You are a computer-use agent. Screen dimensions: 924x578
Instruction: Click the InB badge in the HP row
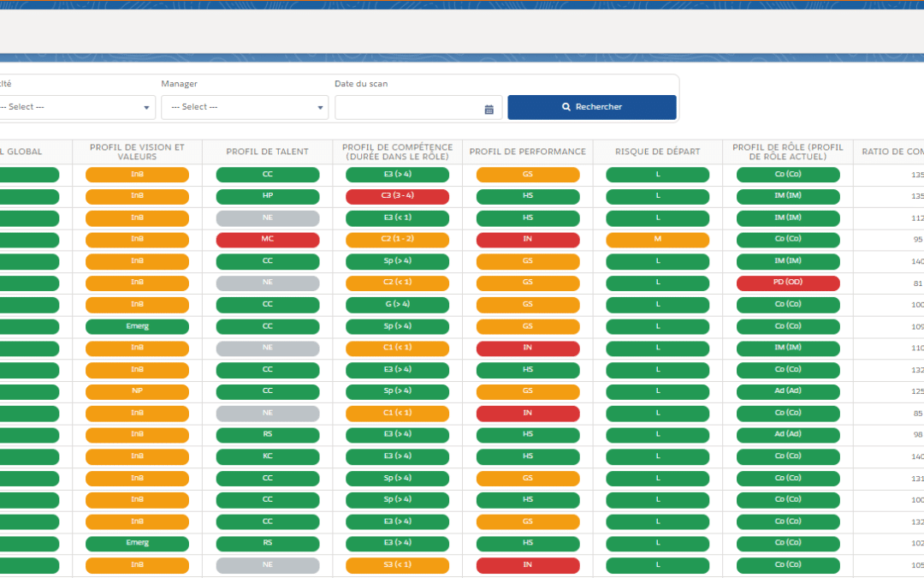click(x=137, y=196)
